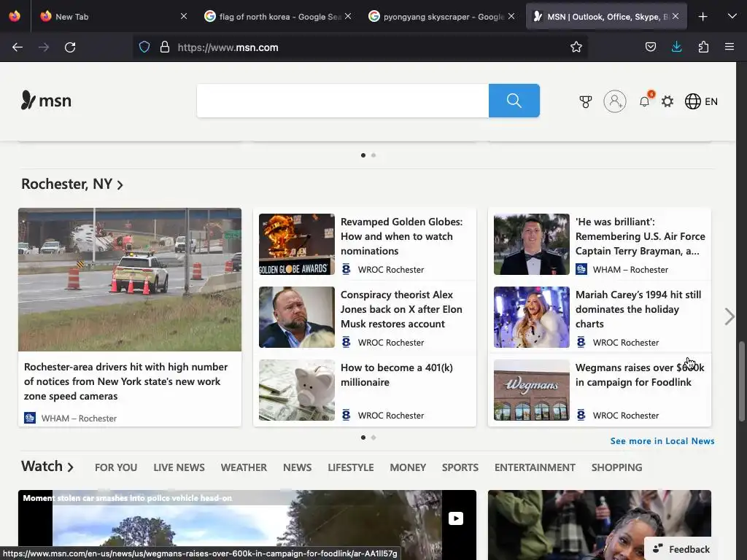This screenshot has height=560, width=747.
Task: Open the Firefox View icon at tab bar left
Action: [15, 17]
